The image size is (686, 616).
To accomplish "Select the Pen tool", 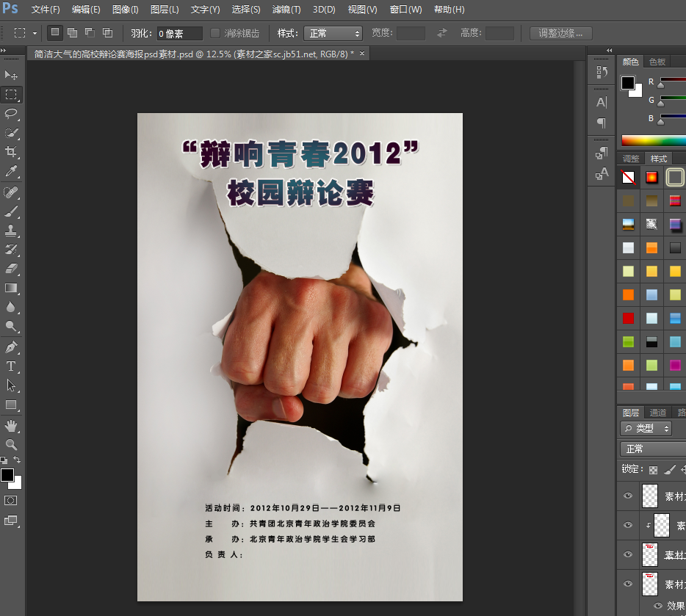I will tap(11, 347).
